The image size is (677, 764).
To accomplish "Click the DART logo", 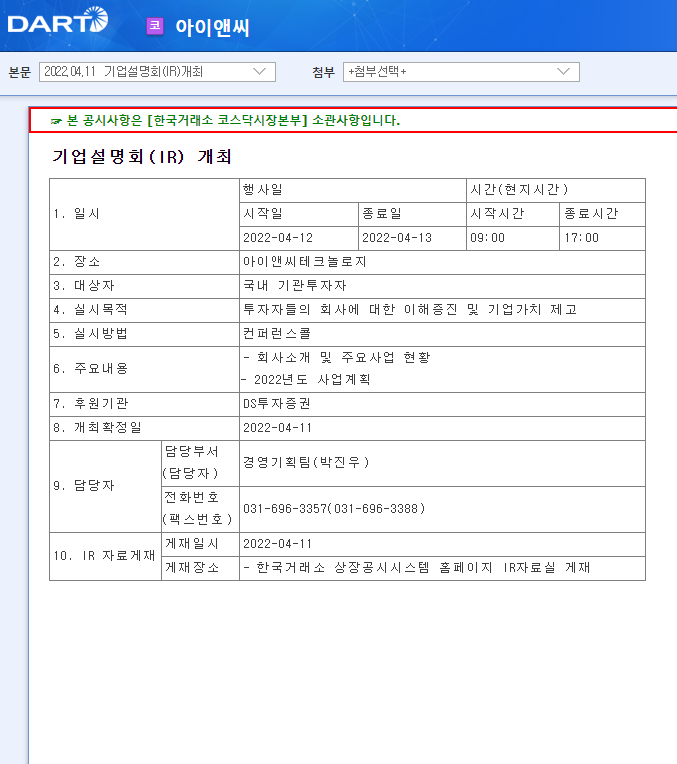I will [58, 20].
